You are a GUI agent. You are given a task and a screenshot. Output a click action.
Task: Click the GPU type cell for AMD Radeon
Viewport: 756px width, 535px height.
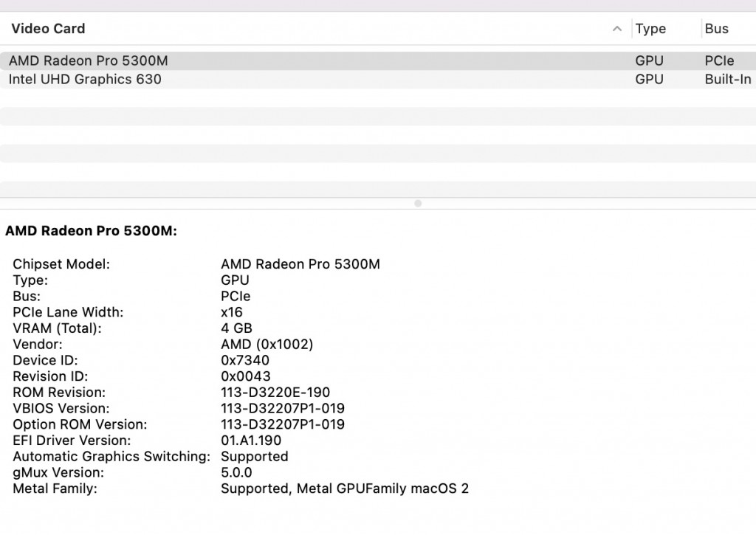(649, 61)
